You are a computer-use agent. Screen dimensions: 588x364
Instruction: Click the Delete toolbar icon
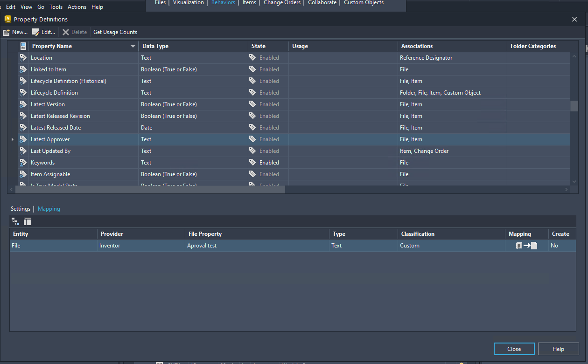click(x=66, y=32)
